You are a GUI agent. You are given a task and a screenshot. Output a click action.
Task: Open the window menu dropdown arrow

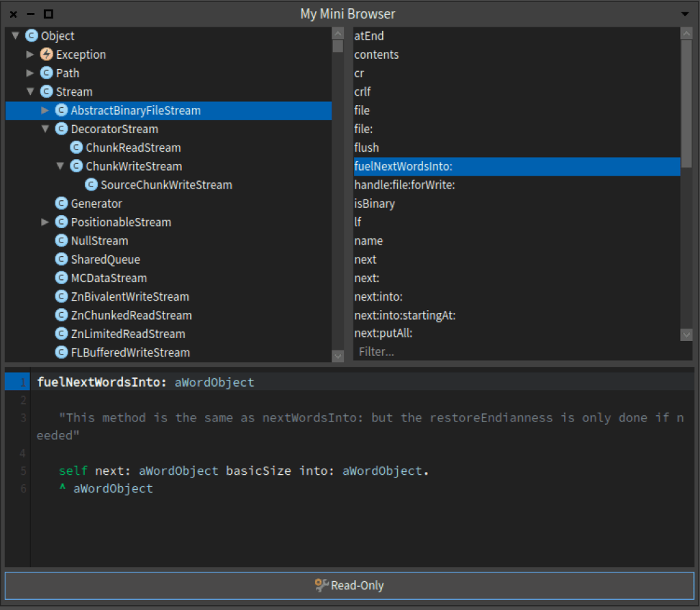click(685, 14)
